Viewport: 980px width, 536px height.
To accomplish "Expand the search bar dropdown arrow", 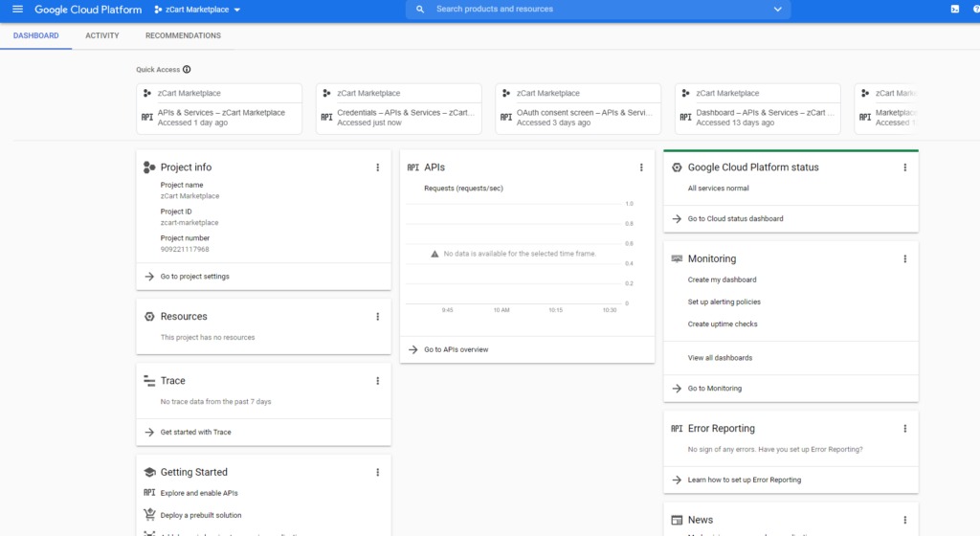I will 777,10.
